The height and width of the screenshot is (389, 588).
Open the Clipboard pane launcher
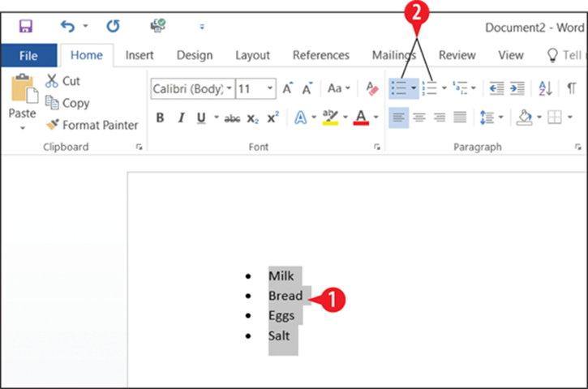pyautogui.click(x=139, y=147)
